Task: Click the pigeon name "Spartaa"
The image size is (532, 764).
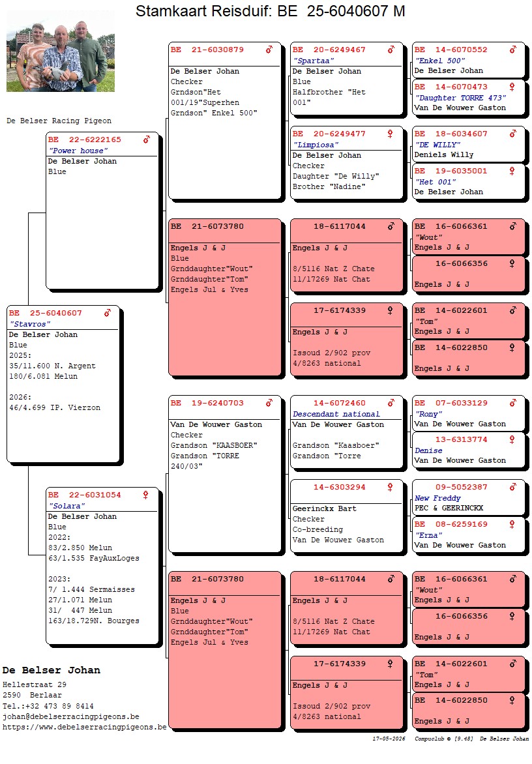Action: 314,61
